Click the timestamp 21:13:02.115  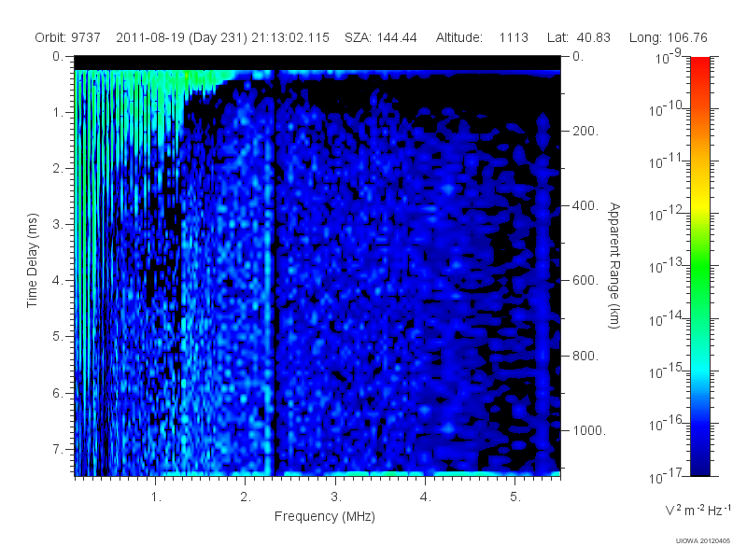pos(290,37)
